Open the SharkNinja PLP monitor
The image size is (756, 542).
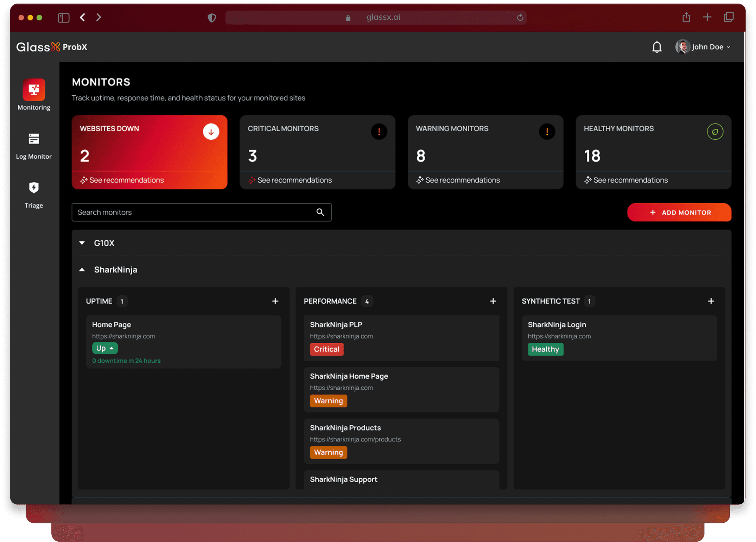(401, 338)
